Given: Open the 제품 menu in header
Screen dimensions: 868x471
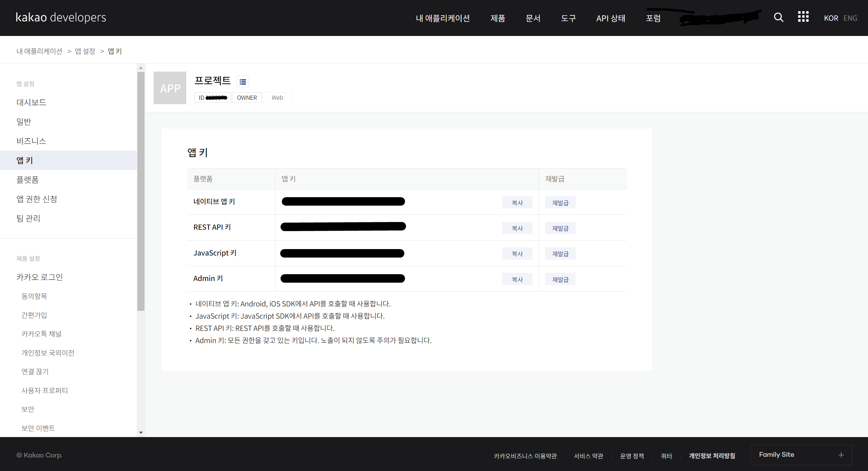Looking at the screenshot, I should point(498,18).
